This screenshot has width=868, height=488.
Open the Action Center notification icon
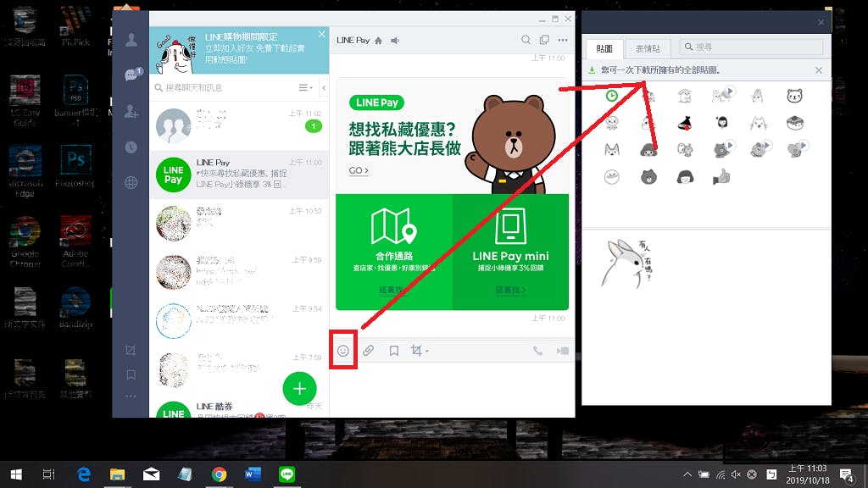[847, 474]
